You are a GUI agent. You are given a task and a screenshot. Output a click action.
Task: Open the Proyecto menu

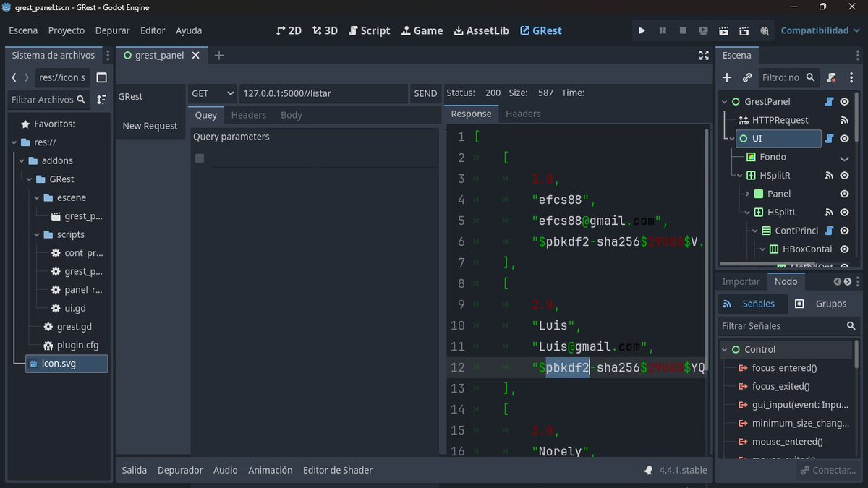coord(67,30)
